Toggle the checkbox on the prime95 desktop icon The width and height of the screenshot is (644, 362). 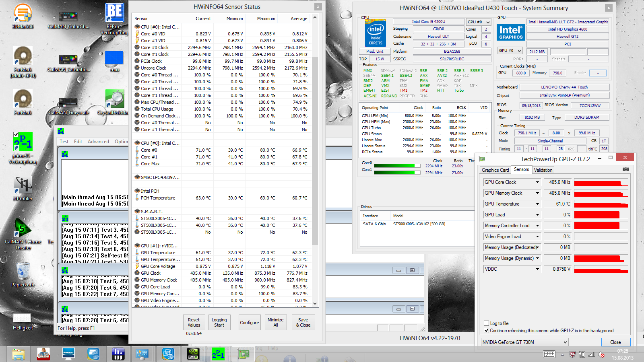16,135
